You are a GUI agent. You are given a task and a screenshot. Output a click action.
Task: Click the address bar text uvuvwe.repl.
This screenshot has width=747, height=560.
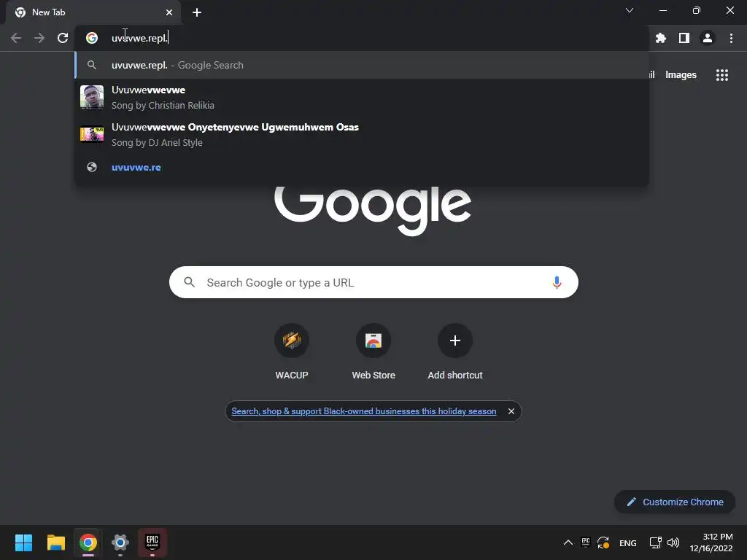pyautogui.click(x=139, y=38)
